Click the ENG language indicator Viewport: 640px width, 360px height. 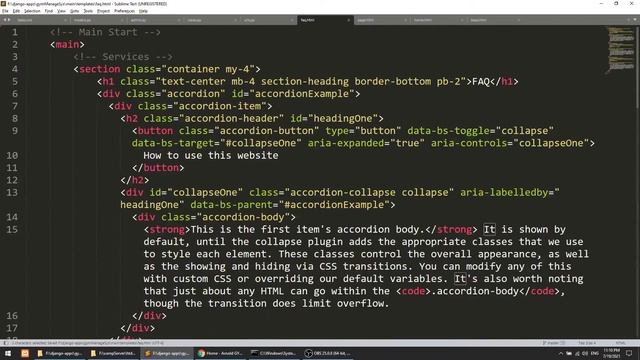click(x=595, y=353)
